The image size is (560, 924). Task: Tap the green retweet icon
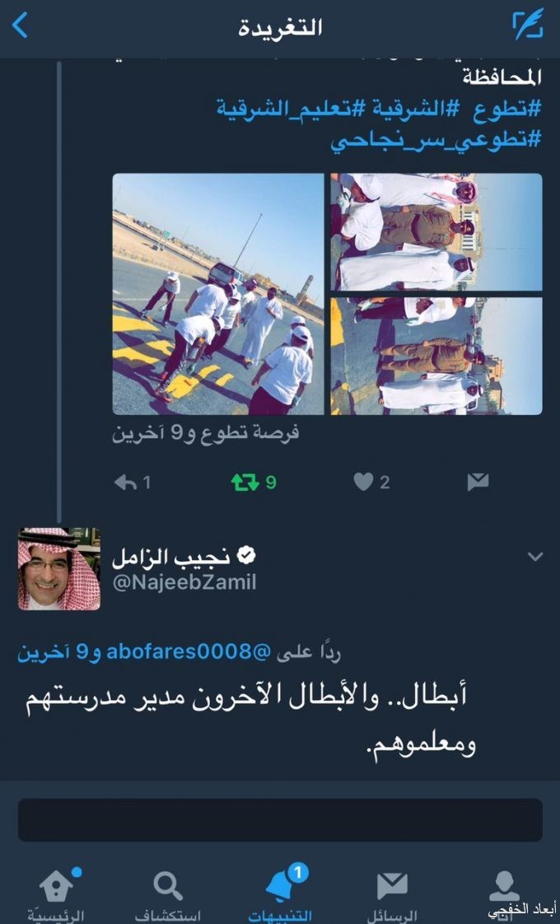click(245, 483)
